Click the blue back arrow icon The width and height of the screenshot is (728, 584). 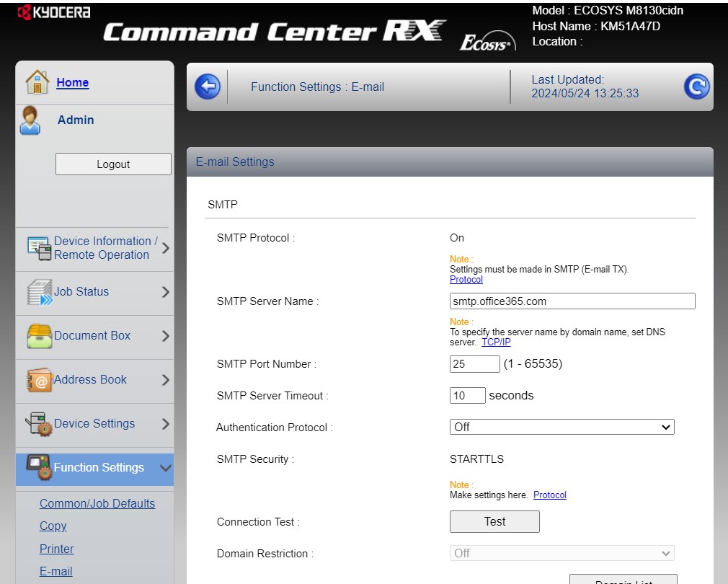208,87
